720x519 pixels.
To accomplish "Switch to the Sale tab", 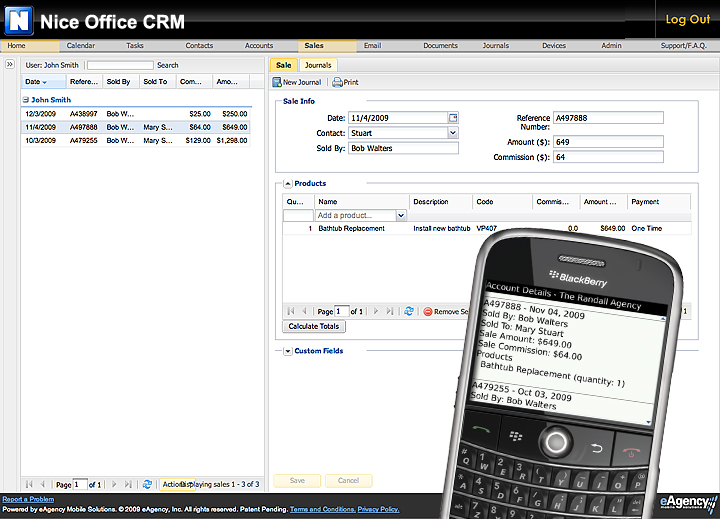I will tap(284, 65).
